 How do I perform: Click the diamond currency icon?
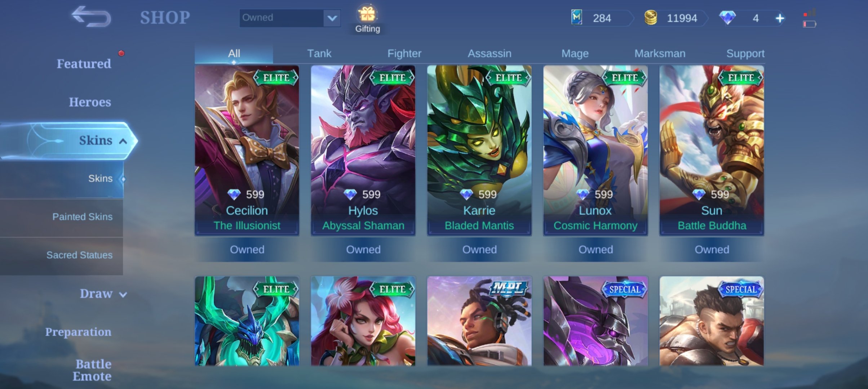click(x=727, y=18)
